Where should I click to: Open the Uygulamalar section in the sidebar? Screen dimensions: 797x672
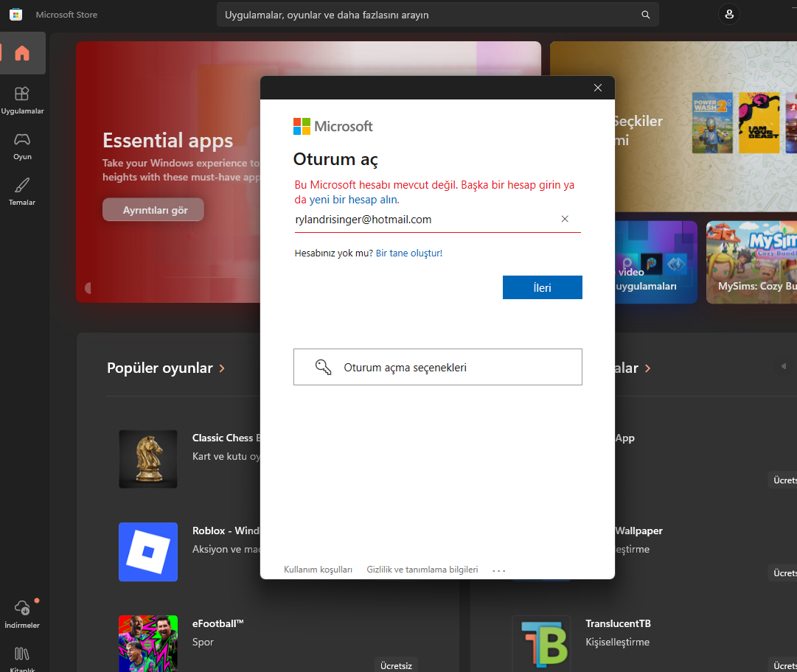click(22, 100)
